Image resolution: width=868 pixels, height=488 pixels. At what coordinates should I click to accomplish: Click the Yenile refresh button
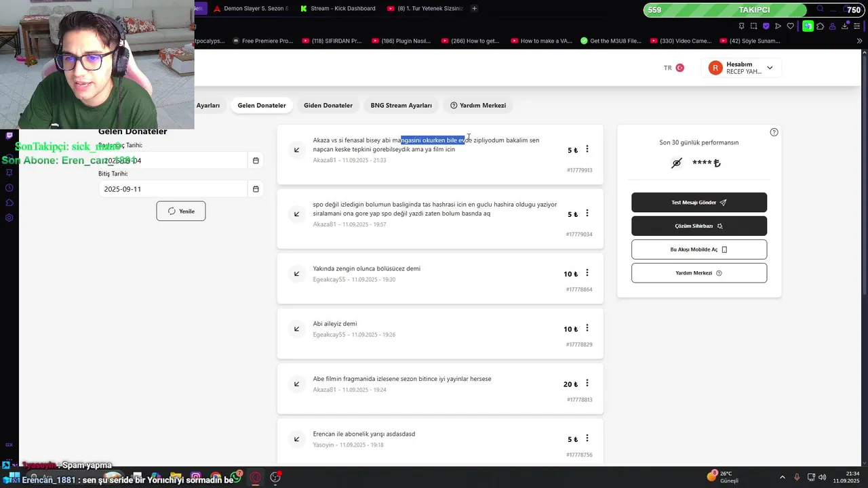(181, 211)
